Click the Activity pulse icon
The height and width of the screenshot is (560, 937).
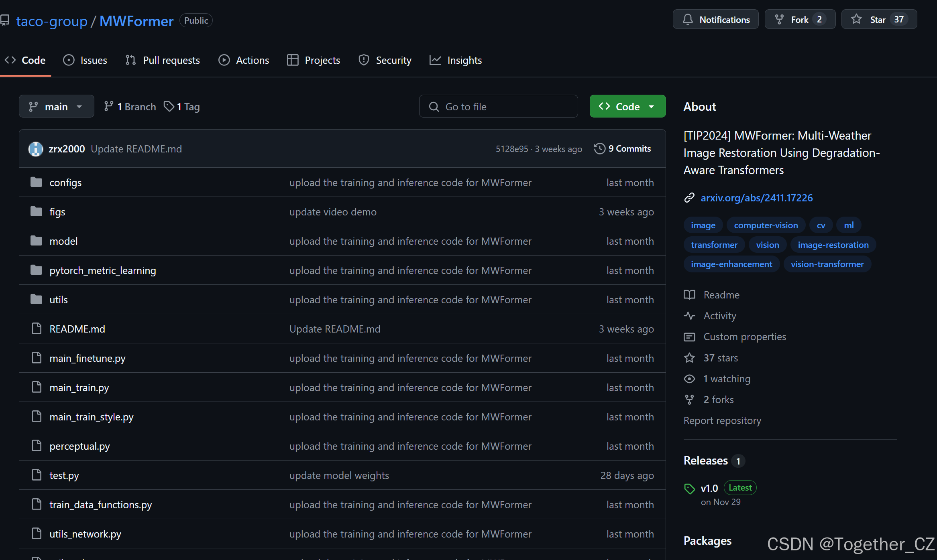click(689, 316)
